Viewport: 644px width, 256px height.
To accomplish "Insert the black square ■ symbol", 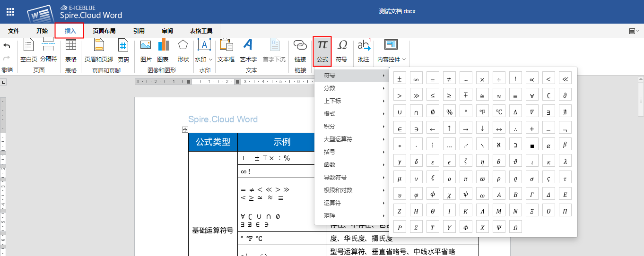I will 532,145.
